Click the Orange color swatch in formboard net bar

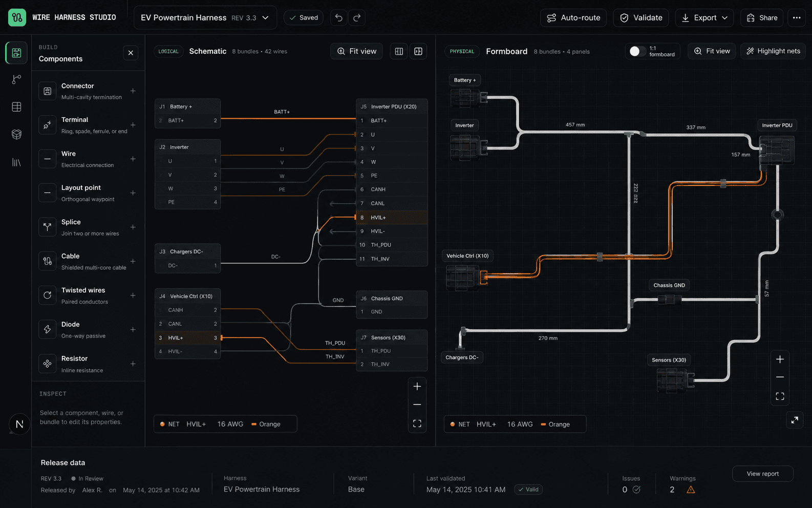point(543,425)
